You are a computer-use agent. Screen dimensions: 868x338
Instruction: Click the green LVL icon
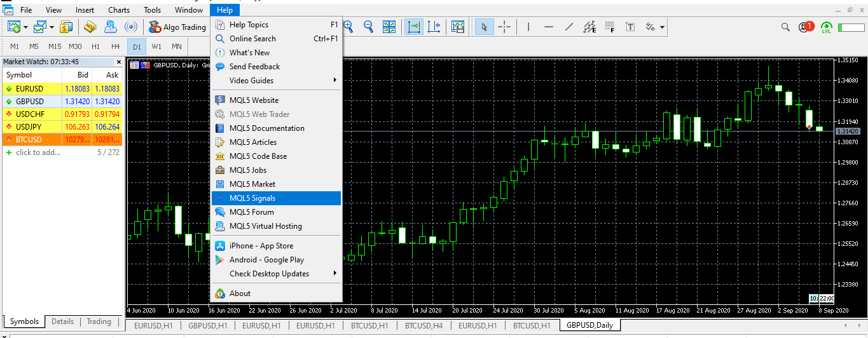827,27
